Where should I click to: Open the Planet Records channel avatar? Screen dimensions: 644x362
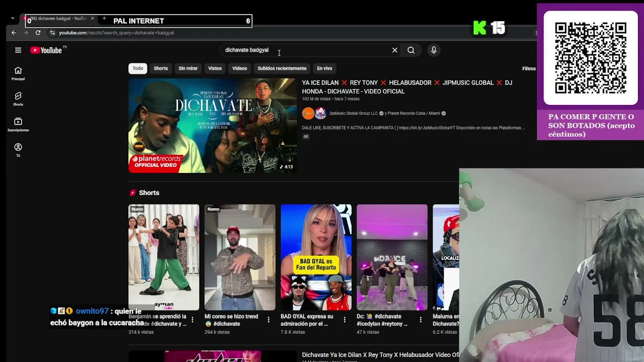click(x=320, y=114)
